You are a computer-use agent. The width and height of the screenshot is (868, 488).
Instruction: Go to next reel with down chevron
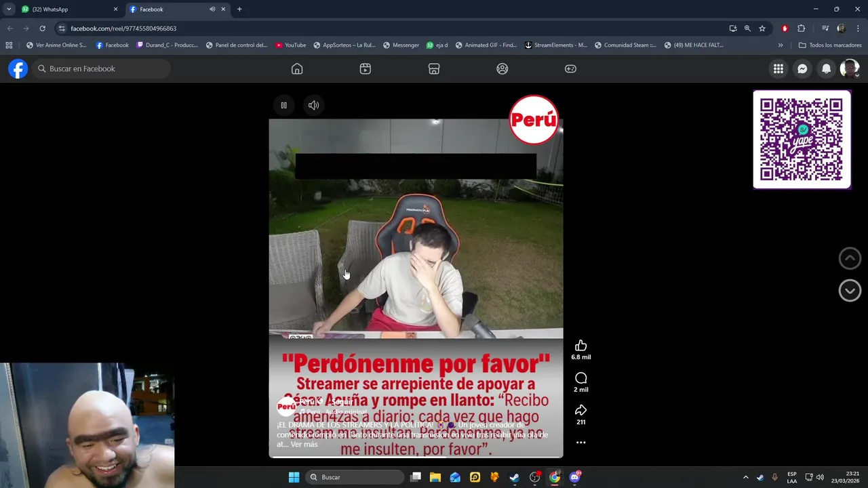pos(850,291)
